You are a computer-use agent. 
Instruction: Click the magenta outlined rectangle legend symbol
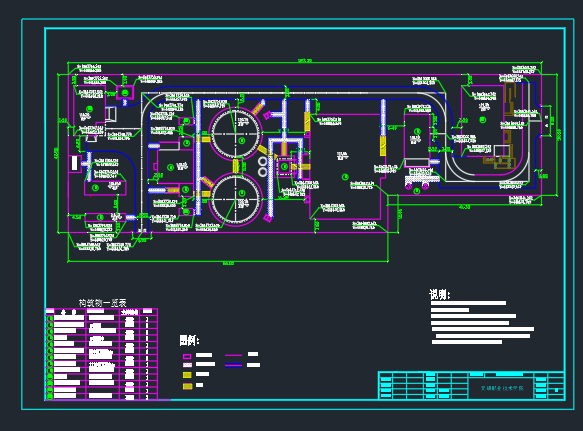[187, 356]
